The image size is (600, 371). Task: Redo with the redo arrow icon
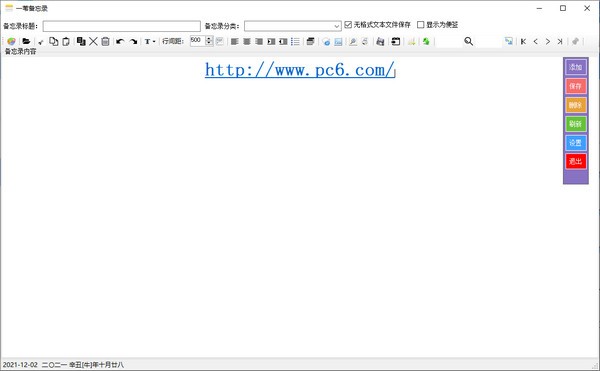click(133, 41)
